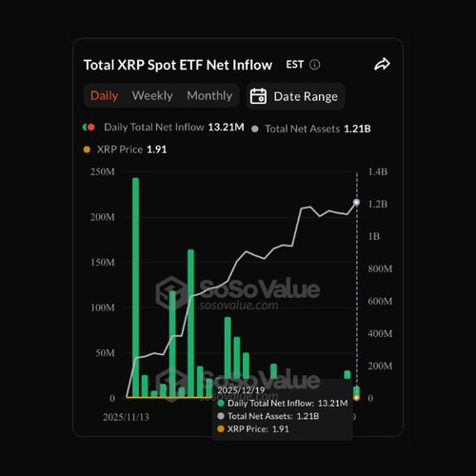The height and width of the screenshot is (476, 476).
Task: Select the Daily tab
Action: pyautogui.click(x=104, y=95)
